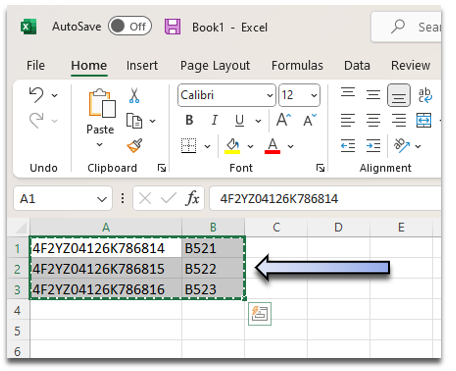Viewport: 456px width, 371px height.
Task: Open the Formulas tab
Action: [297, 65]
